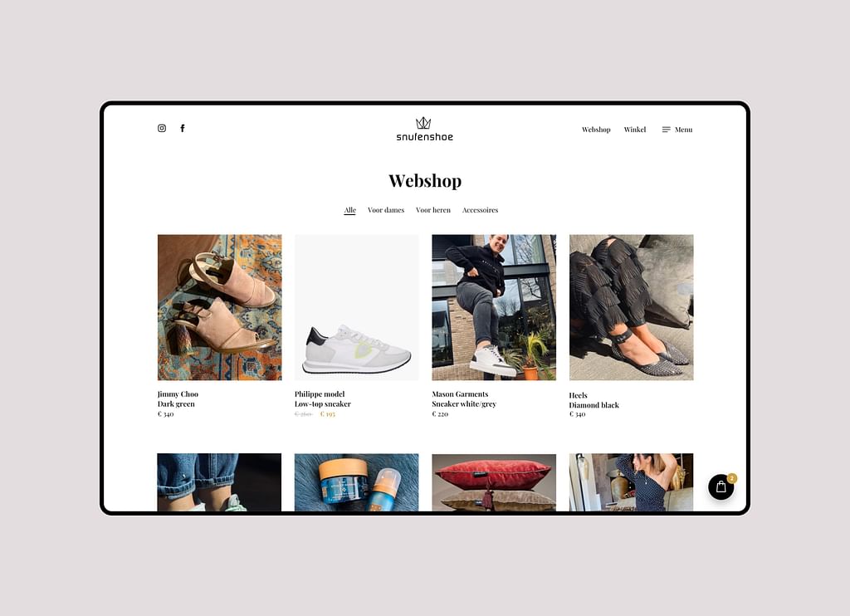View Philippe model white sneaker image
The width and height of the screenshot is (850, 616).
click(357, 307)
